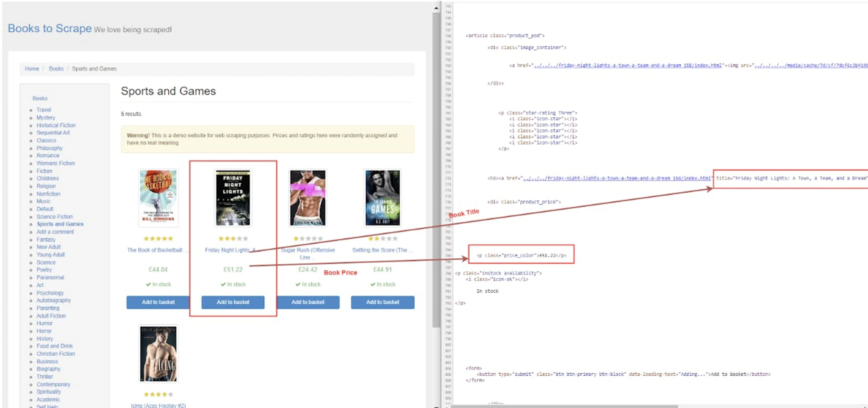Select the Music category

pyautogui.click(x=43, y=202)
